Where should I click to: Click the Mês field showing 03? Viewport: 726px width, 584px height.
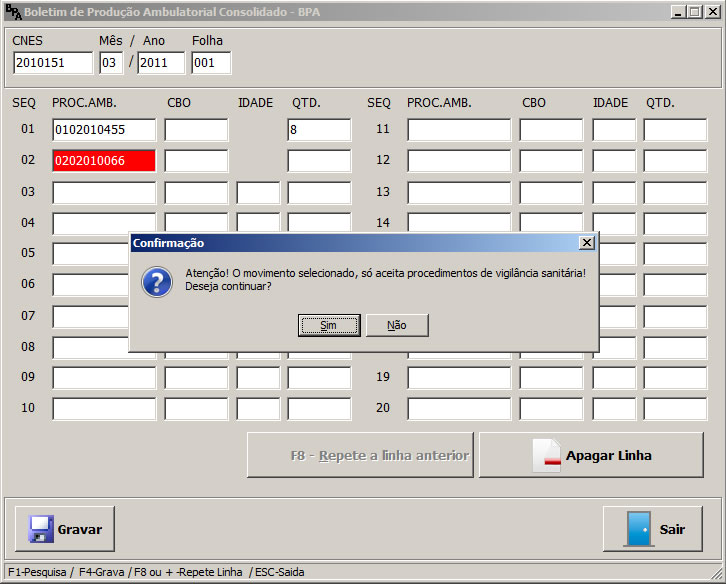pyautogui.click(x=110, y=63)
